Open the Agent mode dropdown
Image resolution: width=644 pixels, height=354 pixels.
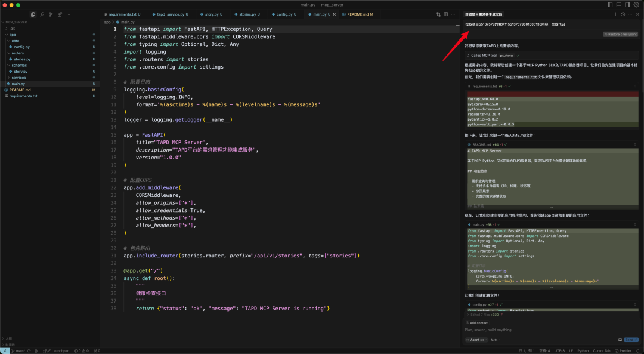coord(476,340)
